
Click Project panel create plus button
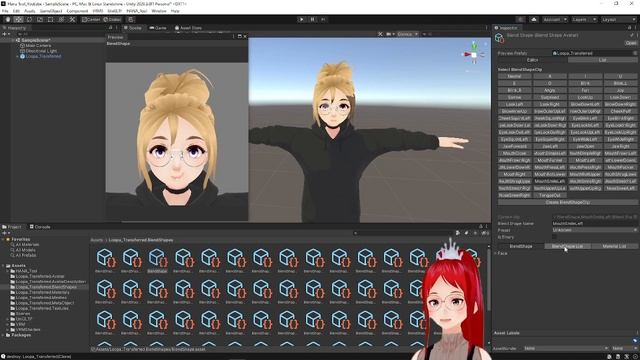(x=5, y=233)
